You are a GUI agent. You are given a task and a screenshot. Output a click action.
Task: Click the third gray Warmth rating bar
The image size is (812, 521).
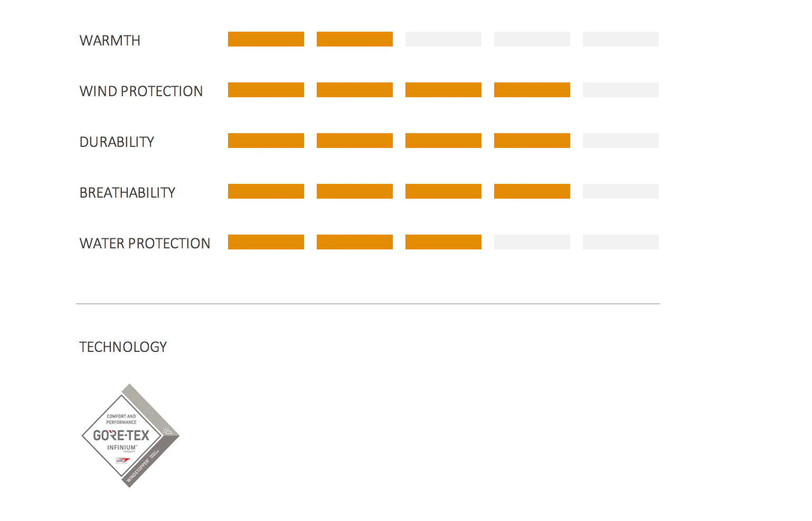(443, 39)
